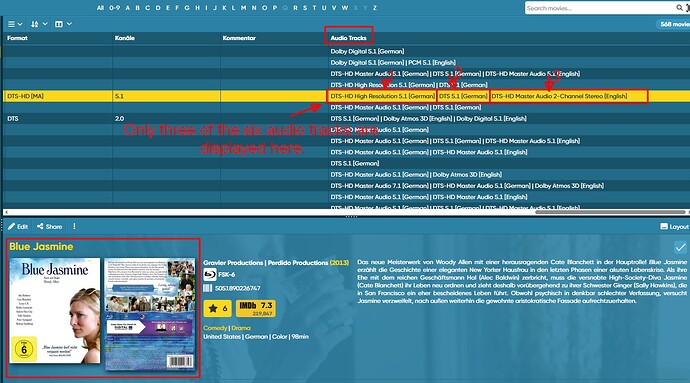Sort by the Audio Tracks column header
690x383 pixels.
coord(348,38)
